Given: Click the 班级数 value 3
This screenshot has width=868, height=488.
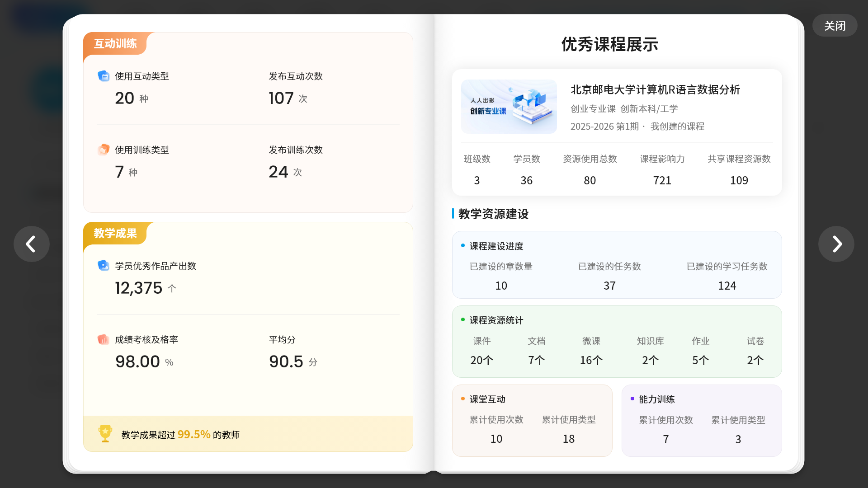Looking at the screenshot, I should 477,180.
